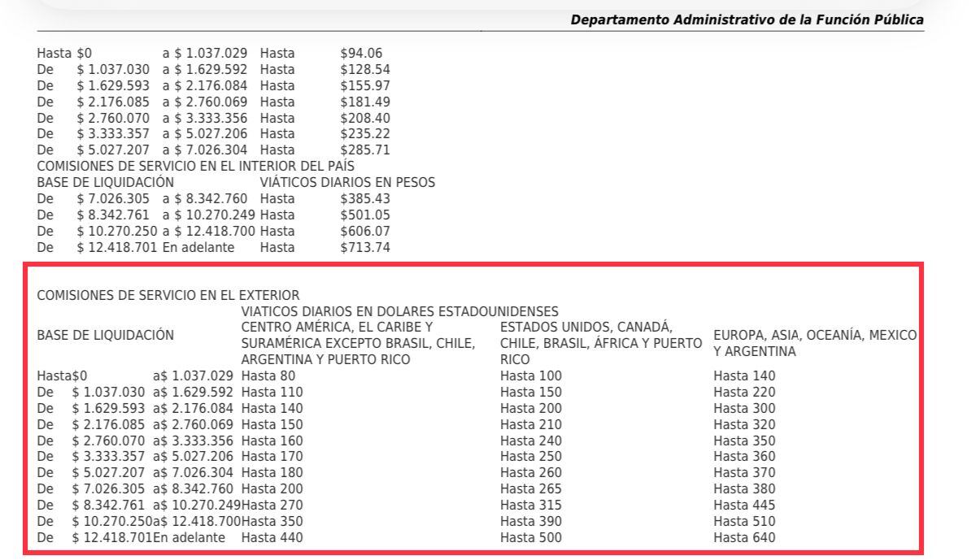Click the CENTRO AMÉRICA, EL CARIBE column header
This screenshot has height=560, width=980.
pyautogui.click(x=358, y=343)
